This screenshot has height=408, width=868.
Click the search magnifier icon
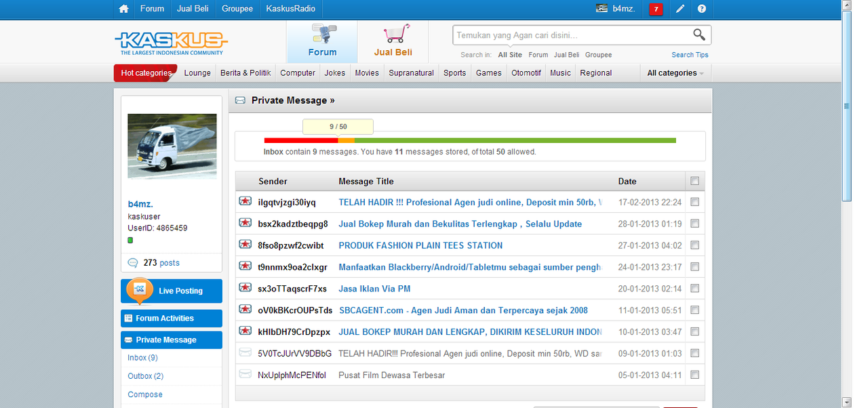point(698,35)
